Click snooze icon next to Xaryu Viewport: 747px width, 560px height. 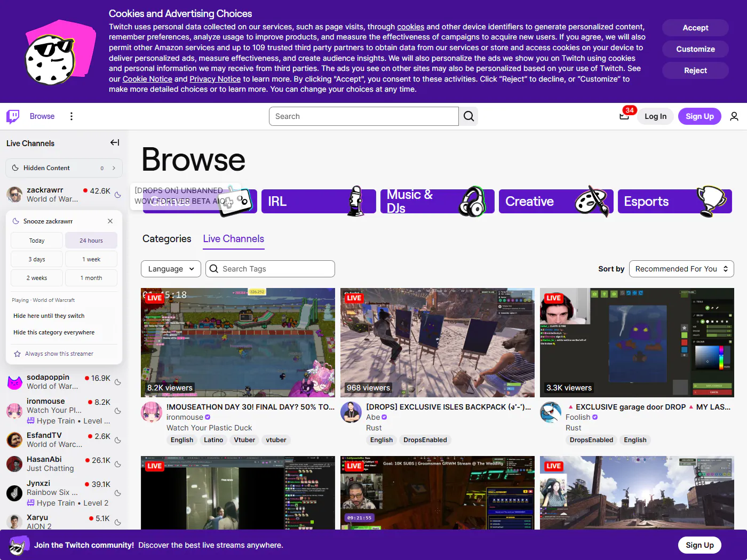pos(118,523)
